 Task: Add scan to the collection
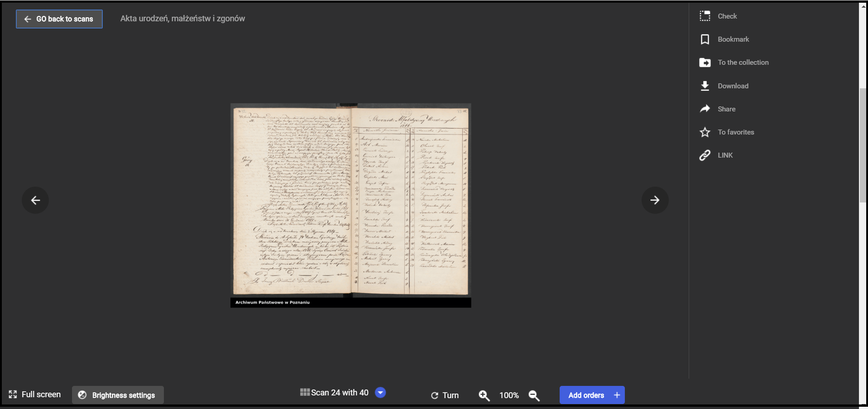click(705, 63)
